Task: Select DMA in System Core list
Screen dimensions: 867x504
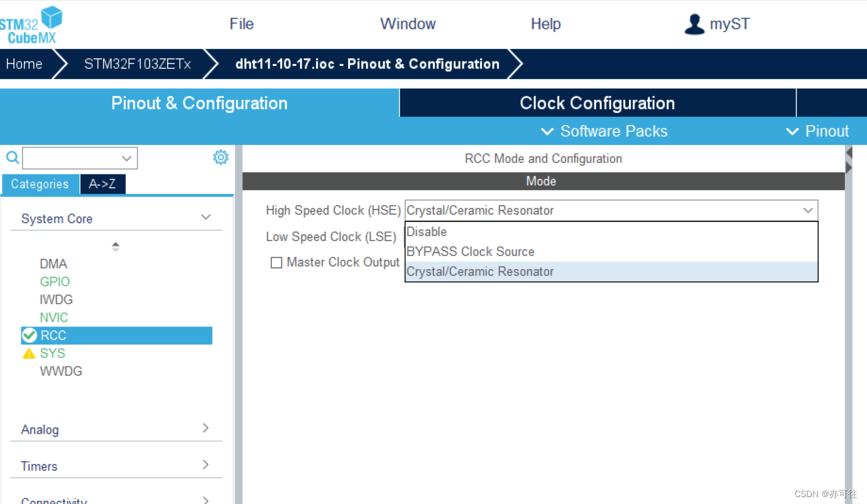Action: coord(53,264)
